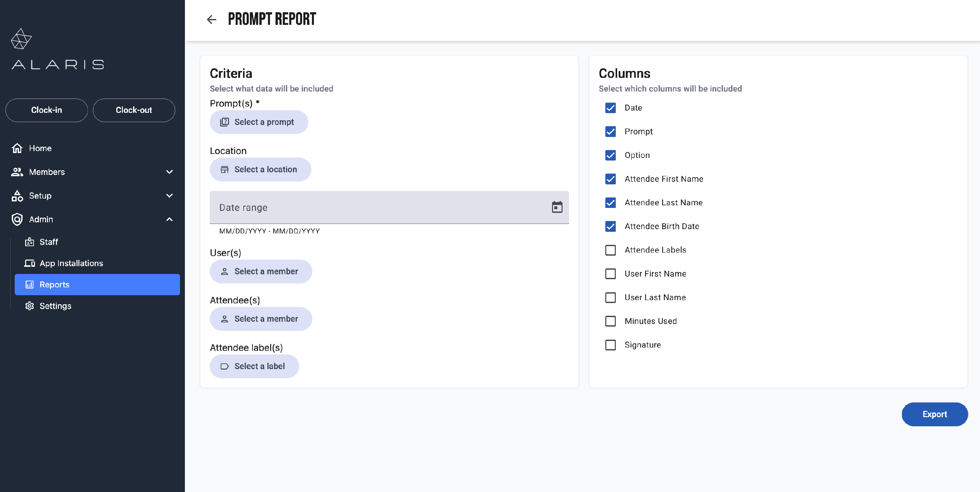Uncheck the Date column checkbox
The height and width of the screenshot is (492, 980).
[610, 108]
